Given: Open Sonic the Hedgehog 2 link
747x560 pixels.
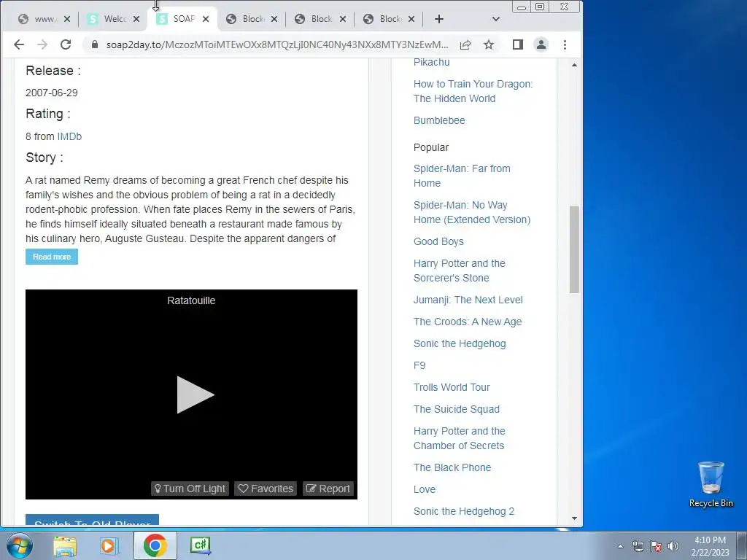Looking at the screenshot, I should [x=463, y=511].
